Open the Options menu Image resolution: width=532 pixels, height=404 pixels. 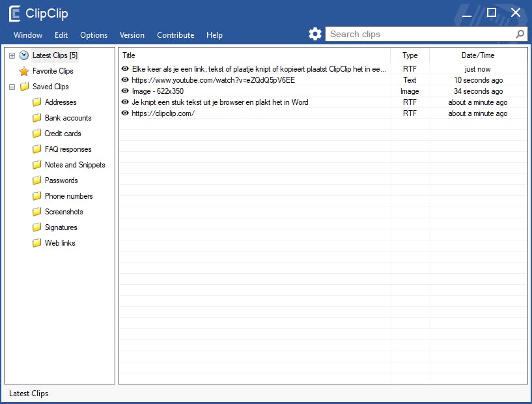[x=94, y=35]
